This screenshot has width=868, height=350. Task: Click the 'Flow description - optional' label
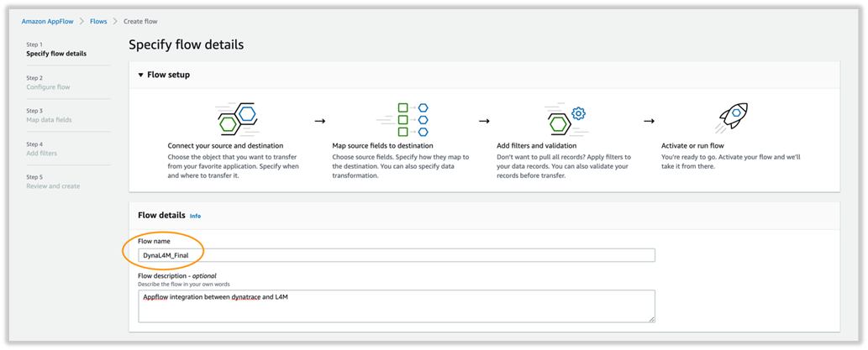pyautogui.click(x=177, y=275)
